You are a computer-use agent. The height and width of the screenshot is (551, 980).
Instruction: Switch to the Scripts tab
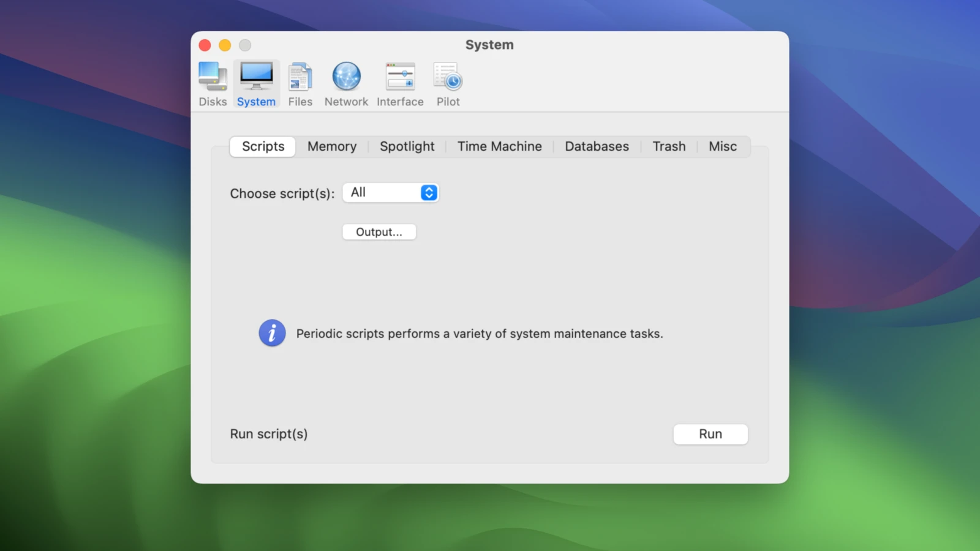263,146
